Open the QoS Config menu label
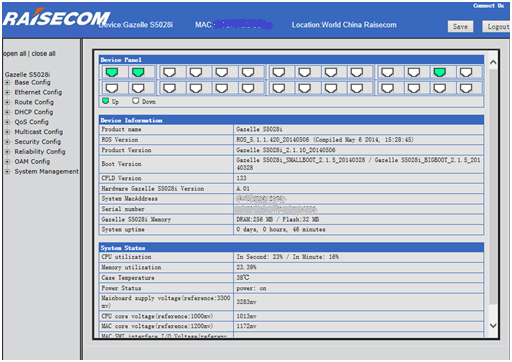 (31, 122)
